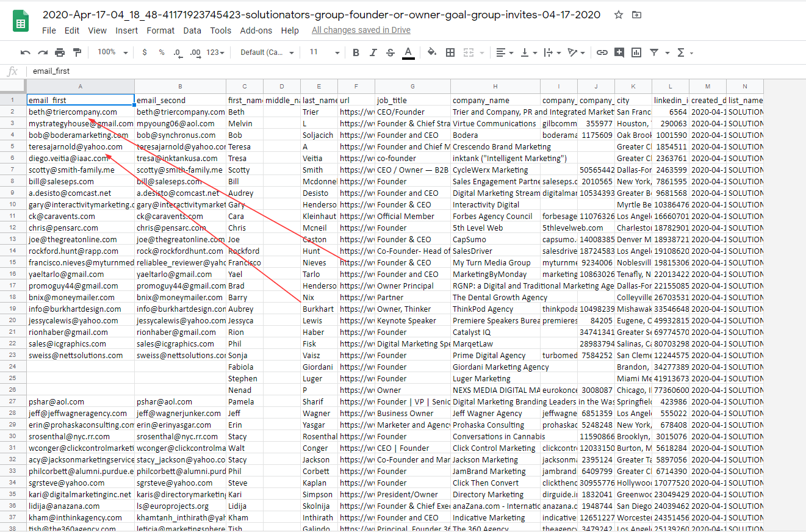Select last name cell 'Burkhart'
The image size is (806, 532).
coord(319,309)
